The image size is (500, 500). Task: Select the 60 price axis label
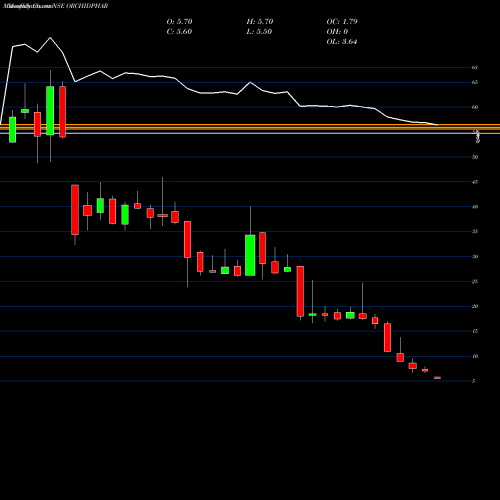click(475, 107)
